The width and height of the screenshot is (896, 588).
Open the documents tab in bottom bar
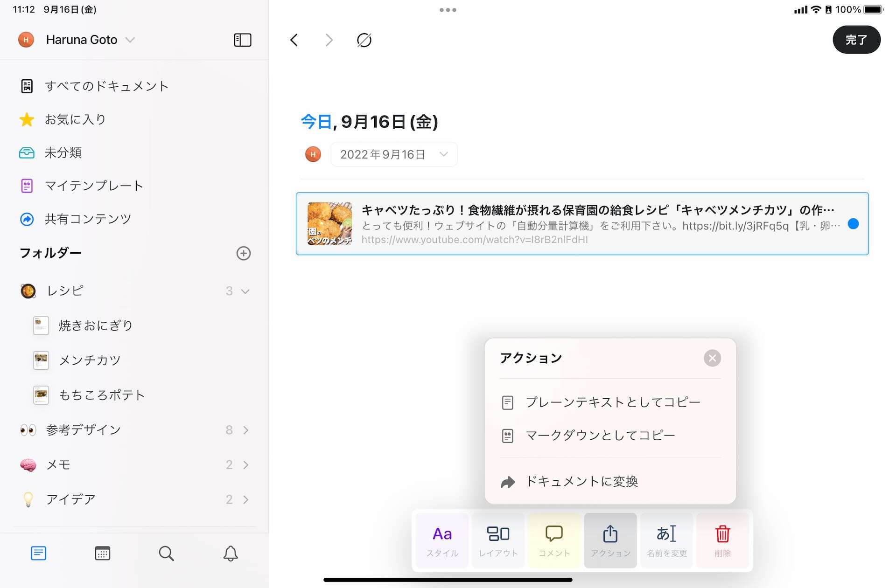click(38, 553)
